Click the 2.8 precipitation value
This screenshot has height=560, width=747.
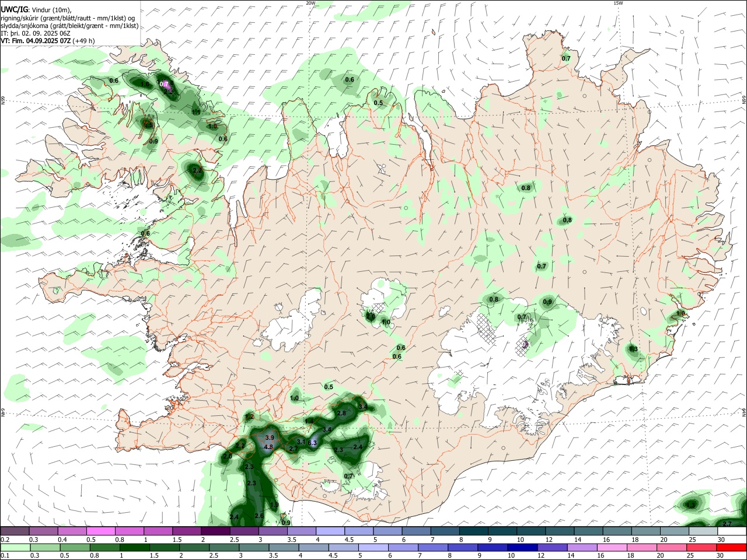click(x=342, y=414)
